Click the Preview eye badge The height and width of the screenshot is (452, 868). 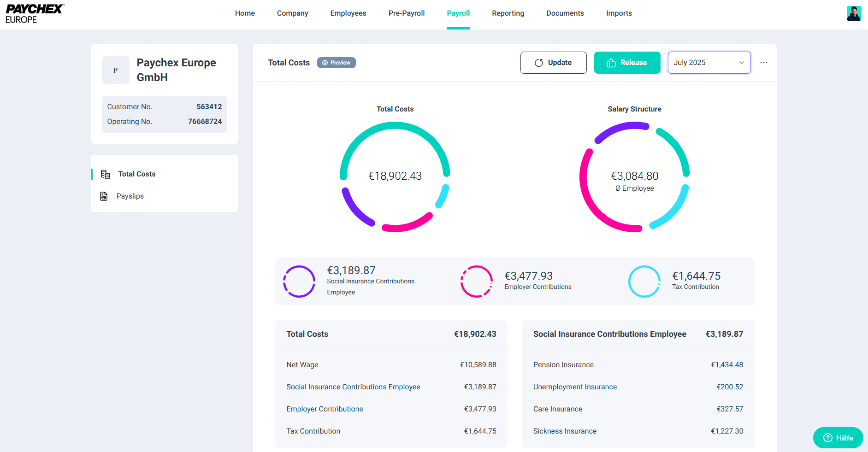337,63
